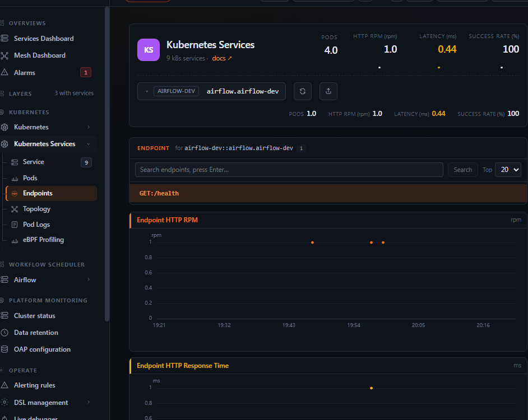Click the Kubernetes helm wheel icon
The image size is (528, 420).
(x=4, y=127)
